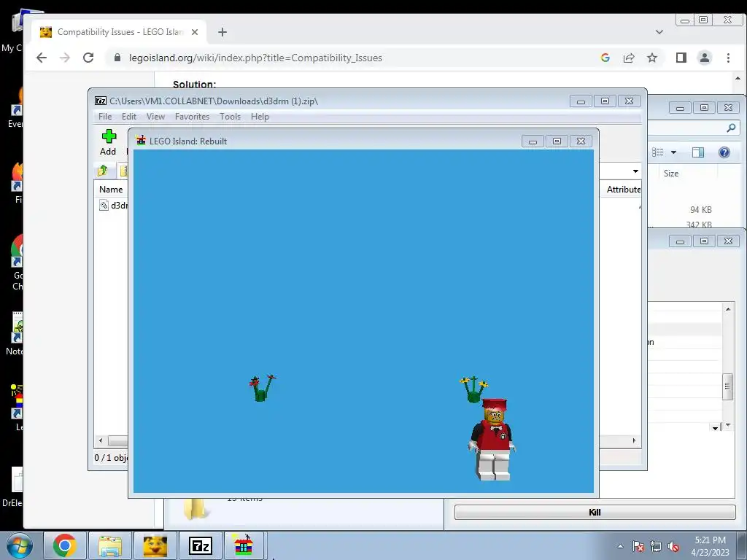
Task: Click the LEGO Island: Rebuilt title icon
Action: click(x=141, y=141)
